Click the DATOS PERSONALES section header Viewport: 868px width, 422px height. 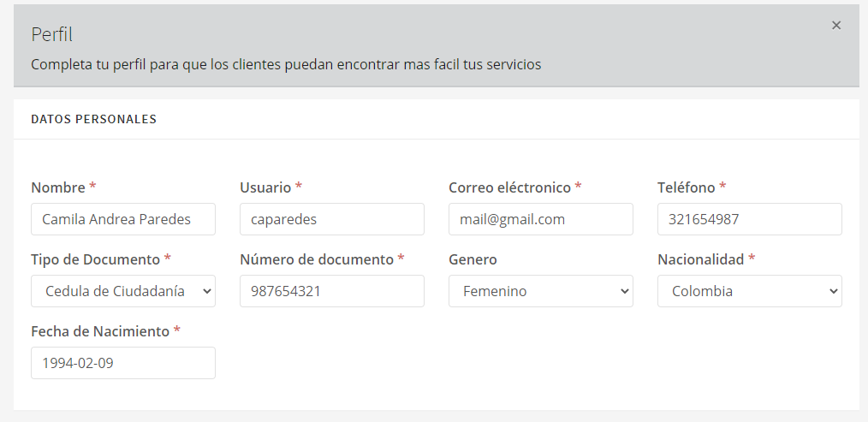point(93,120)
